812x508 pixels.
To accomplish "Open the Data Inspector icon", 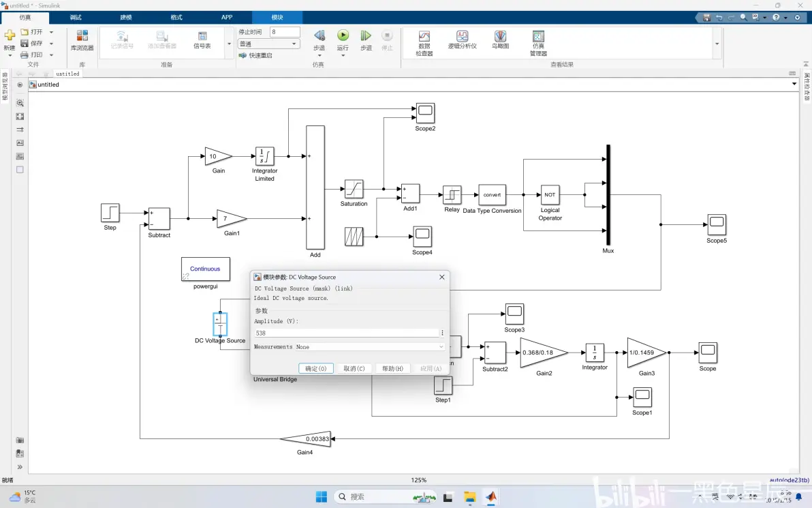I will 424,35.
